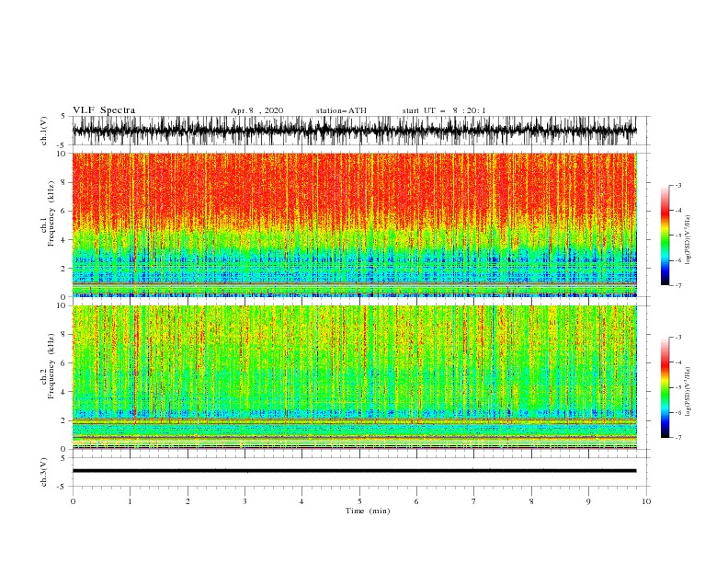The image size is (728, 563).
Task: Click the "-7" value below ch.2 colorbar
Action: pyautogui.click(x=677, y=438)
